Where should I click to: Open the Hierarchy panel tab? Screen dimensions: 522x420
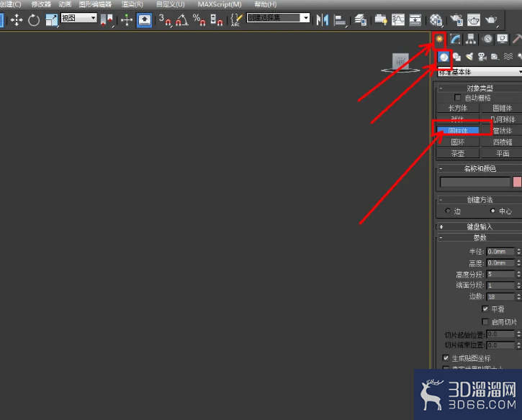471,40
